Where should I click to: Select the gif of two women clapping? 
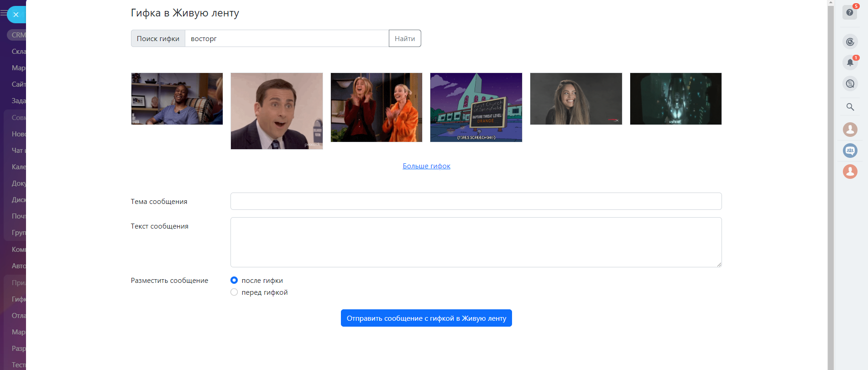click(x=376, y=107)
